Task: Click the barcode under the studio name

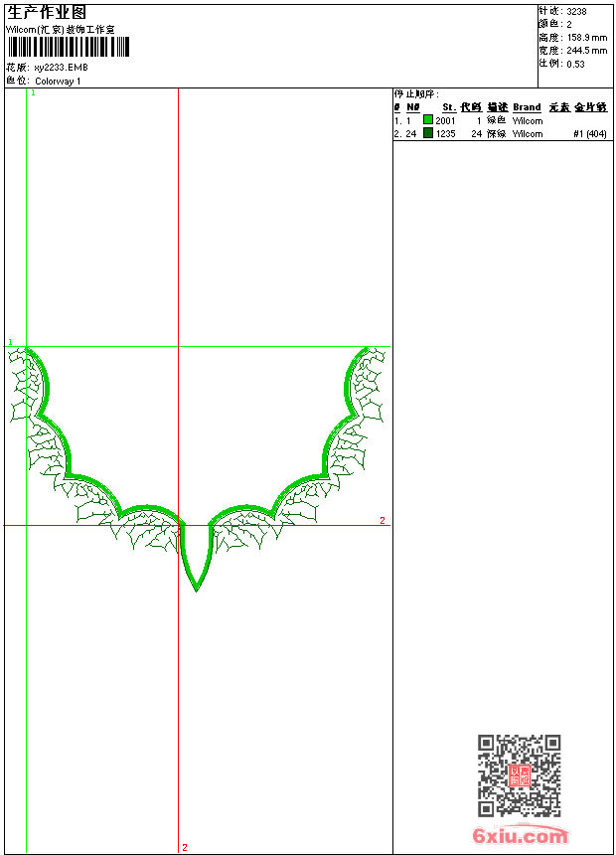Action: coord(69,47)
